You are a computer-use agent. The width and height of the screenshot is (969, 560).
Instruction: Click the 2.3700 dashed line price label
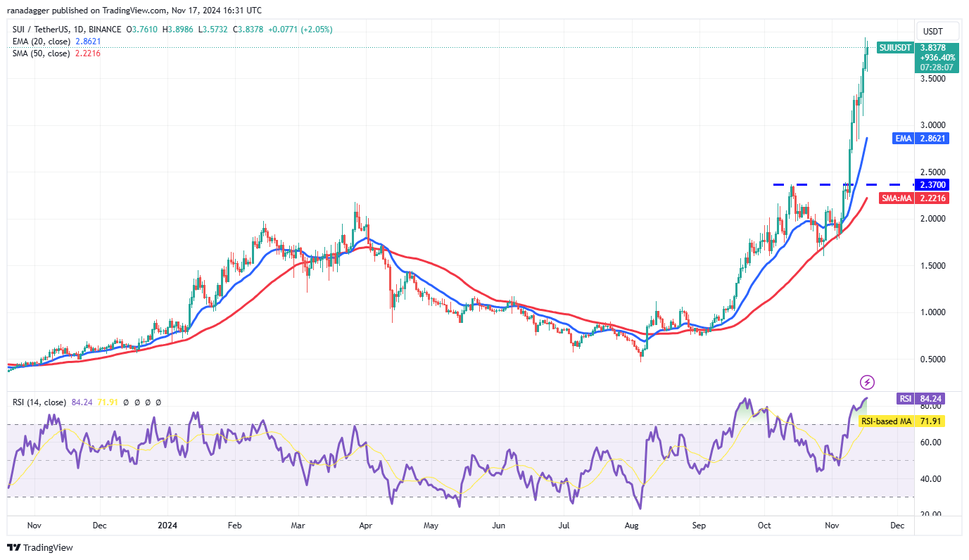coord(932,184)
